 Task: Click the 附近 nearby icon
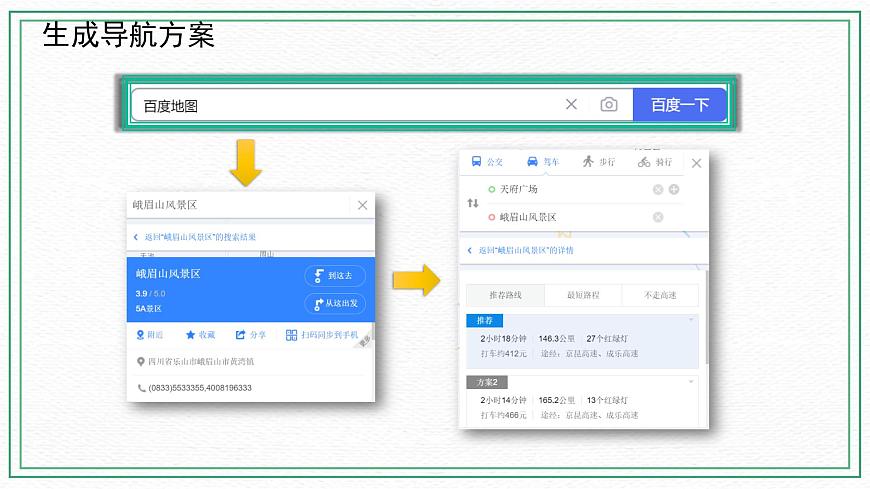coord(149,335)
